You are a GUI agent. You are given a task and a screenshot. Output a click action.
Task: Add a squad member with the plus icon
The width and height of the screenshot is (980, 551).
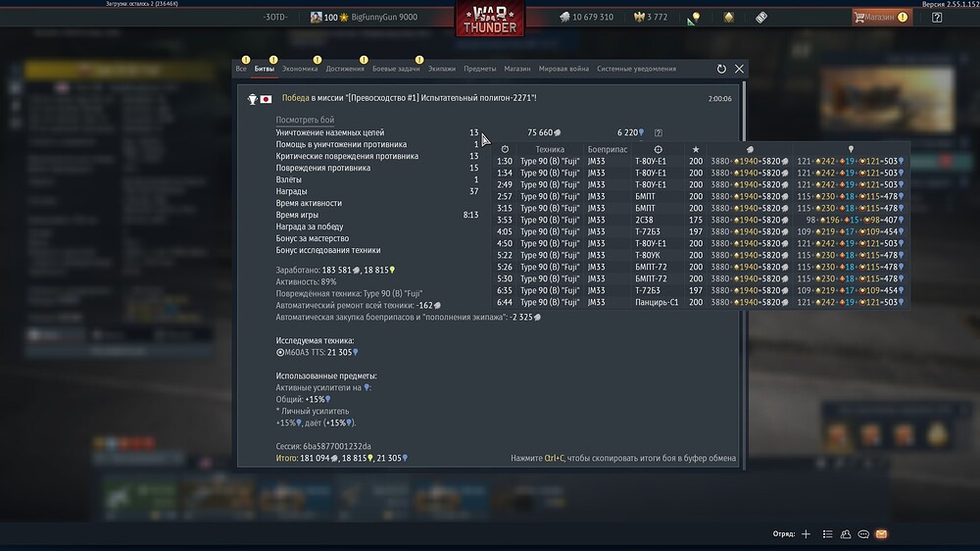pyautogui.click(x=806, y=534)
